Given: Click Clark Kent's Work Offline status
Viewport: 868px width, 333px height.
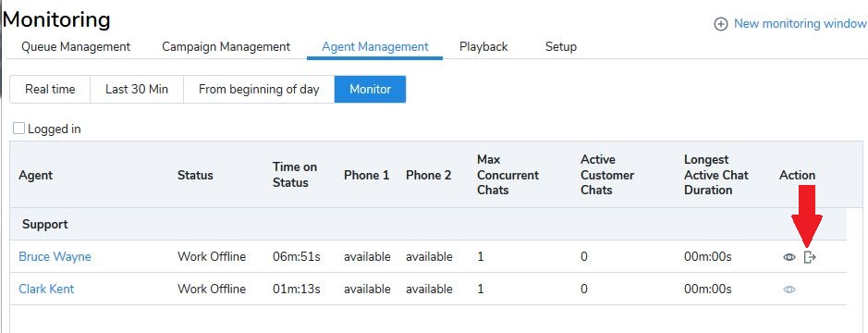Looking at the screenshot, I should (212, 289).
